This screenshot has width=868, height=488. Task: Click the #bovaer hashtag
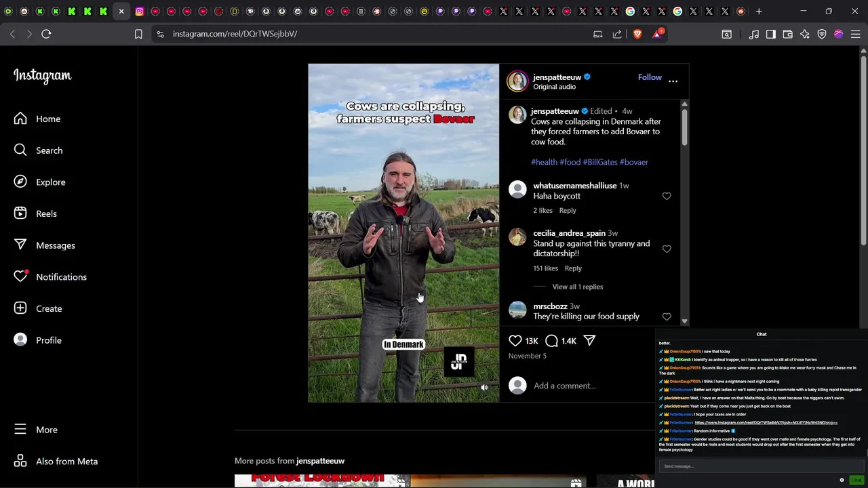click(x=634, y=162)
